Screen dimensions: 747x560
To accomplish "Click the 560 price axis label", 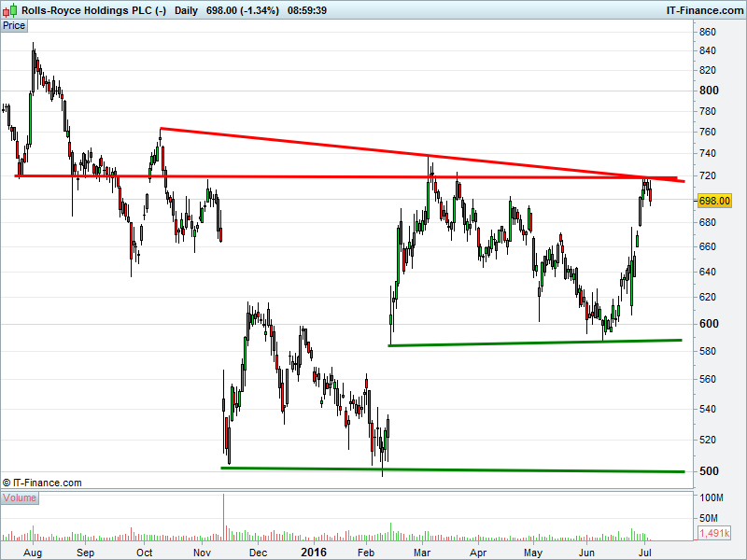I will pyautogui.click(x=708, y=380).
